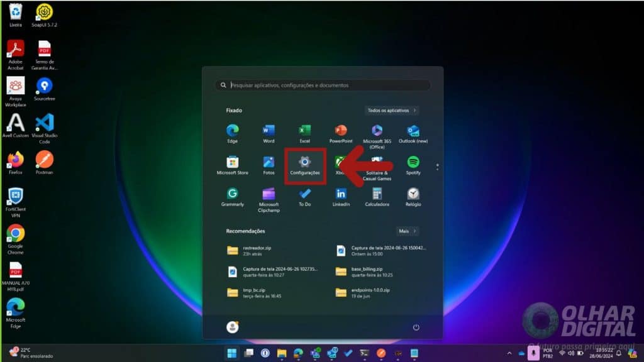Select the Termo de Garantia PDF on desktop
Viewport: 644px width, 362px height.
(x=45, y=55)
